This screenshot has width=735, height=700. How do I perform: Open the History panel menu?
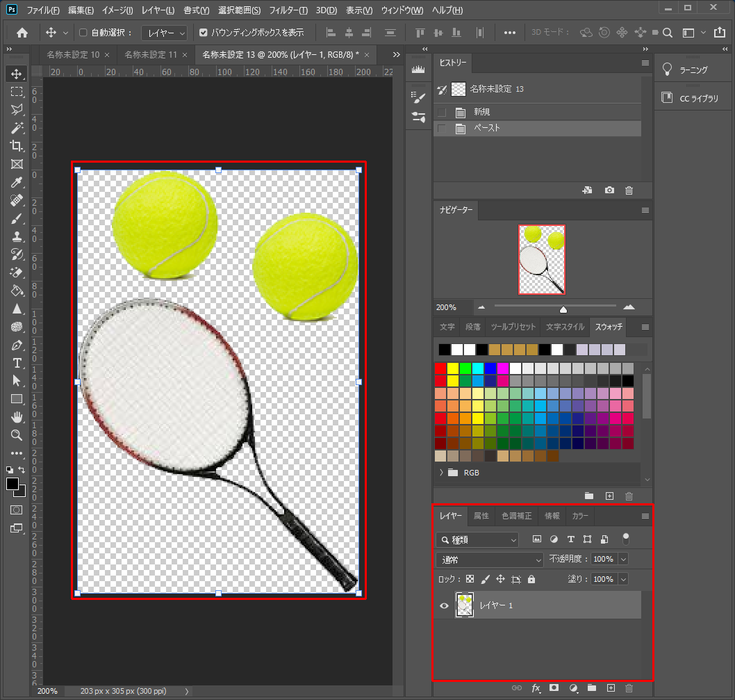(645, 63)
